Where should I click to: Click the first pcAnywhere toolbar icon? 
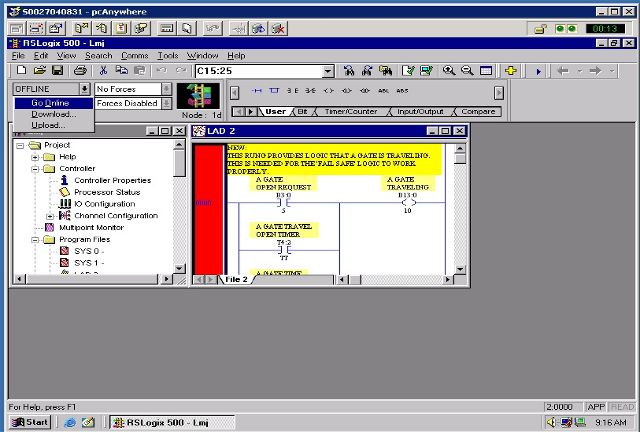tap(17, 29)
